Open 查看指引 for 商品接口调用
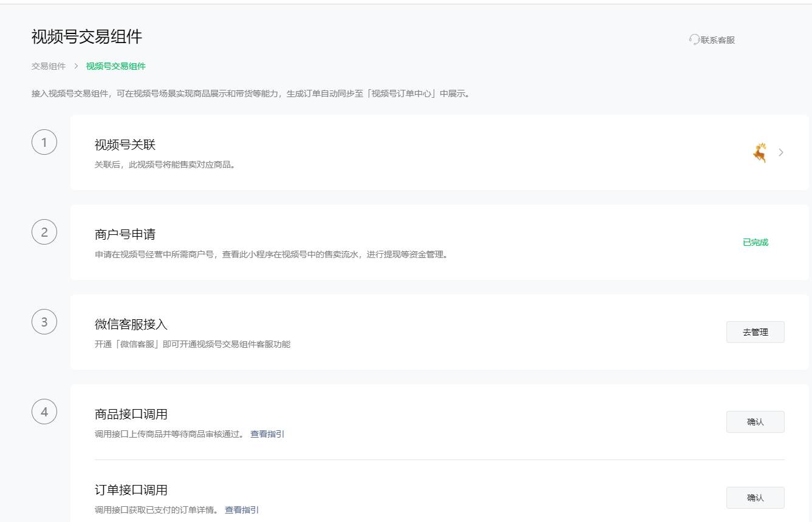 [267, 434]
